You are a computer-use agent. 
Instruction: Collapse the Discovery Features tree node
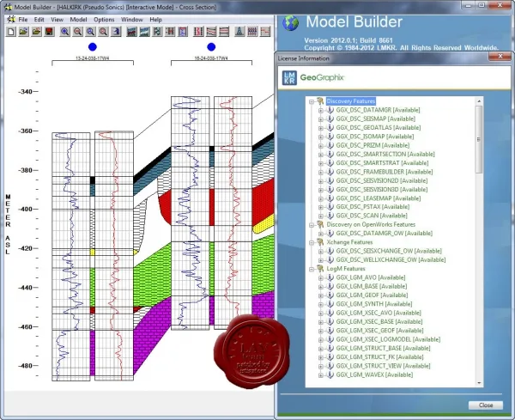click(312, 101)
